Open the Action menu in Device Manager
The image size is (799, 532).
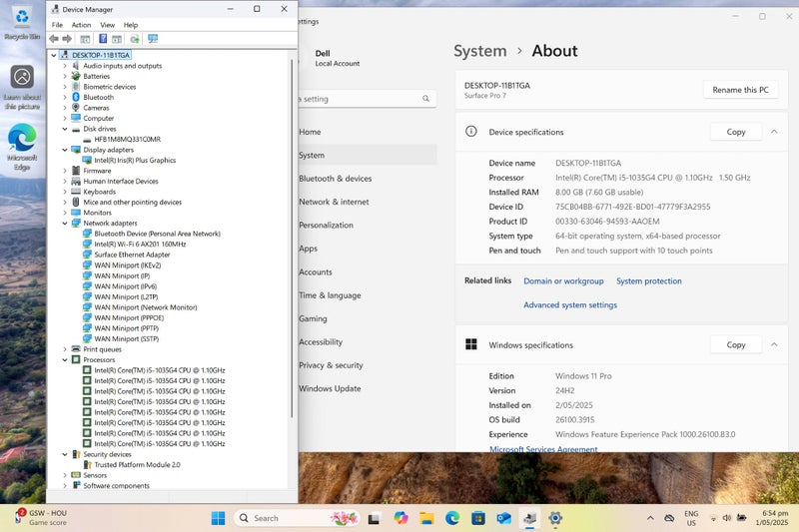pyautogui.click(x=81, y=25)
